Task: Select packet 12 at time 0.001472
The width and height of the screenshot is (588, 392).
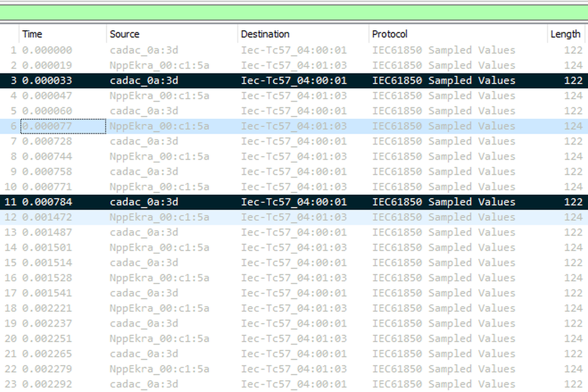Action: (x=294, y=217)
